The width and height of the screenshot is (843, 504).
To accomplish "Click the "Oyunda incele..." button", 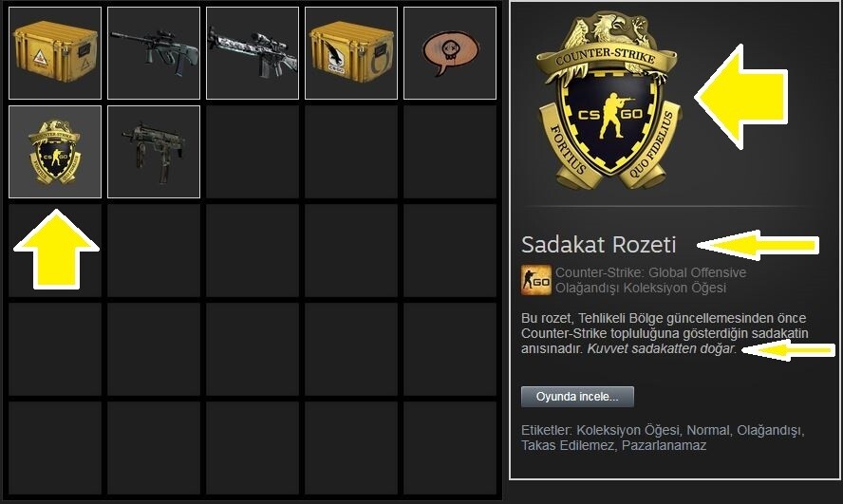I will [x=577, y=397].
